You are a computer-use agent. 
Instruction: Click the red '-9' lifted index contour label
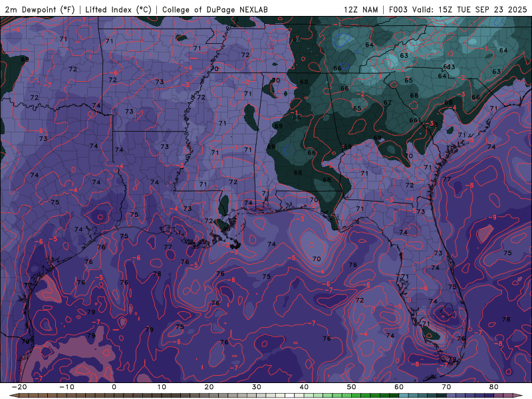point(493,217)
